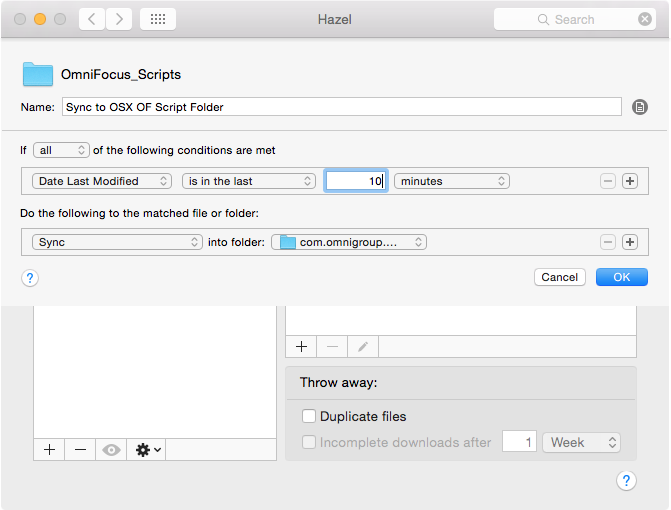The image size is (671, 510).
Task: Toggle Incomplete downloads after checkbox
Action: (309, 442)
